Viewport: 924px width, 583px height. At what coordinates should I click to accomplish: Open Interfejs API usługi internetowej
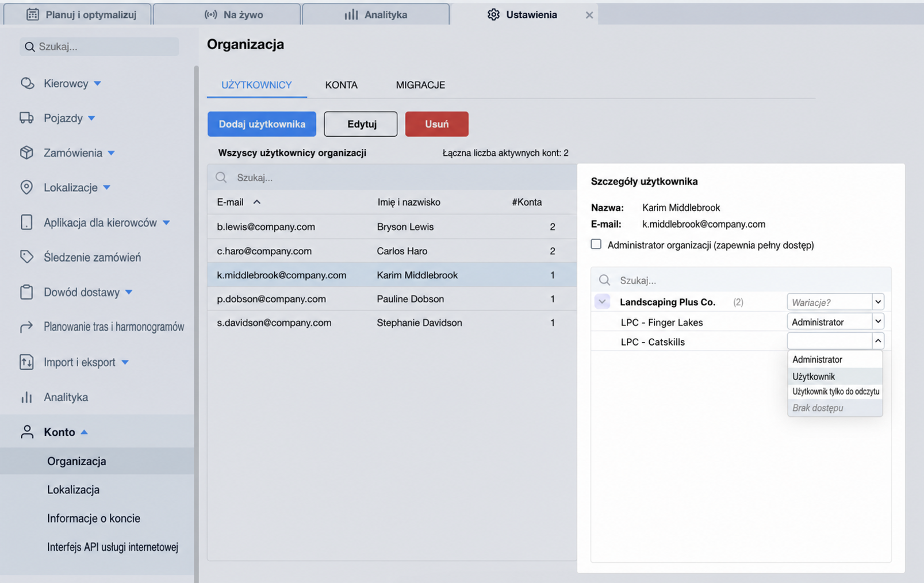pyautogui.click(x=113, y=547)
